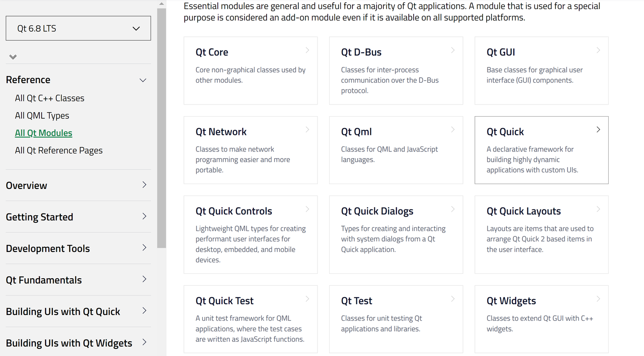
Task: Click the arrow icon on Qt Core card
Action: [307, 50]
